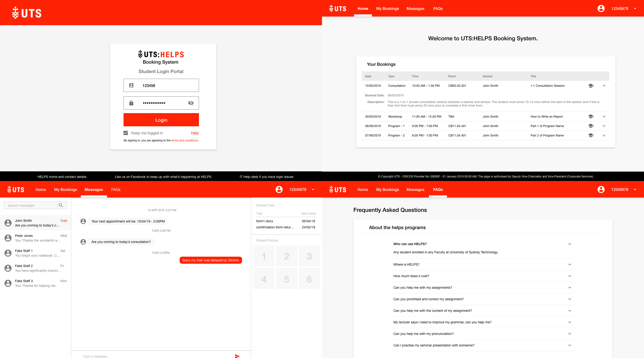Select FAQs tab on the Home page
The image size is (644, 358).
click(438, 8)
